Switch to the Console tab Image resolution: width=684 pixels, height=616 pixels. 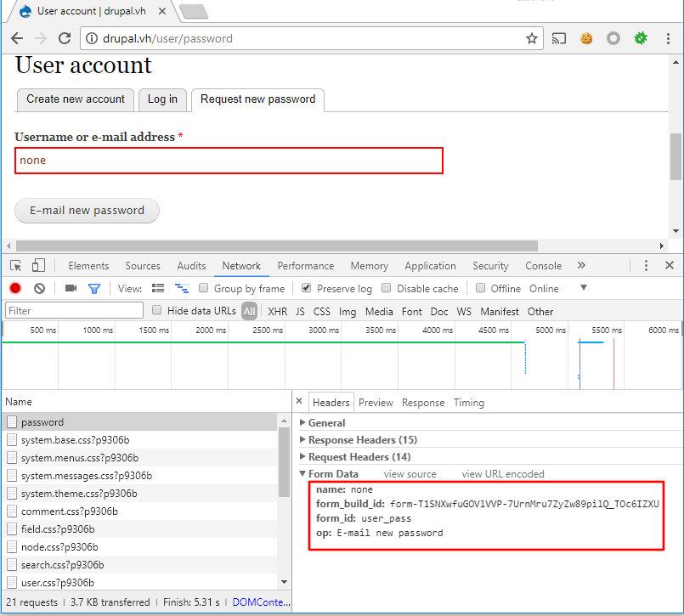click(x=543, y=266)
